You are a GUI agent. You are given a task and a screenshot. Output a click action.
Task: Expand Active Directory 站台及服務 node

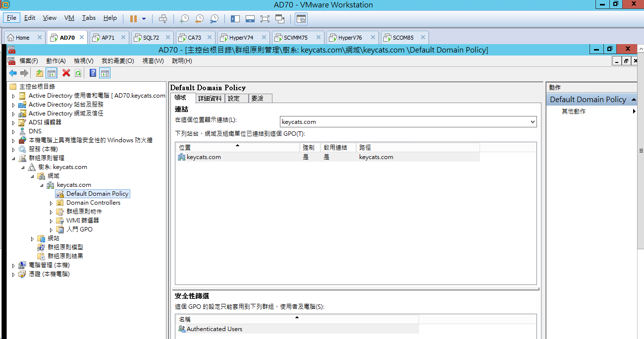click(13, 105)
